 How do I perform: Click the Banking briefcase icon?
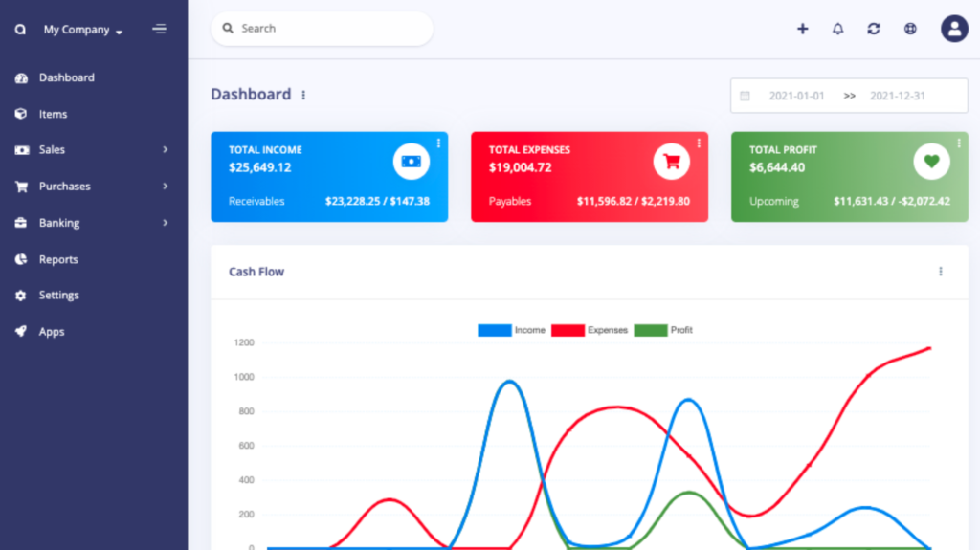21,223
